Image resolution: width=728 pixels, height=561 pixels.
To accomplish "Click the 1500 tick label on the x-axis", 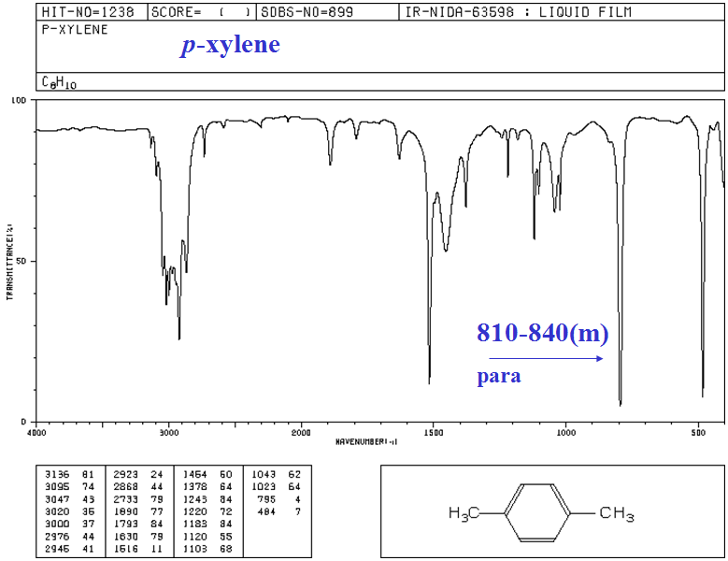I will (433, 433).
